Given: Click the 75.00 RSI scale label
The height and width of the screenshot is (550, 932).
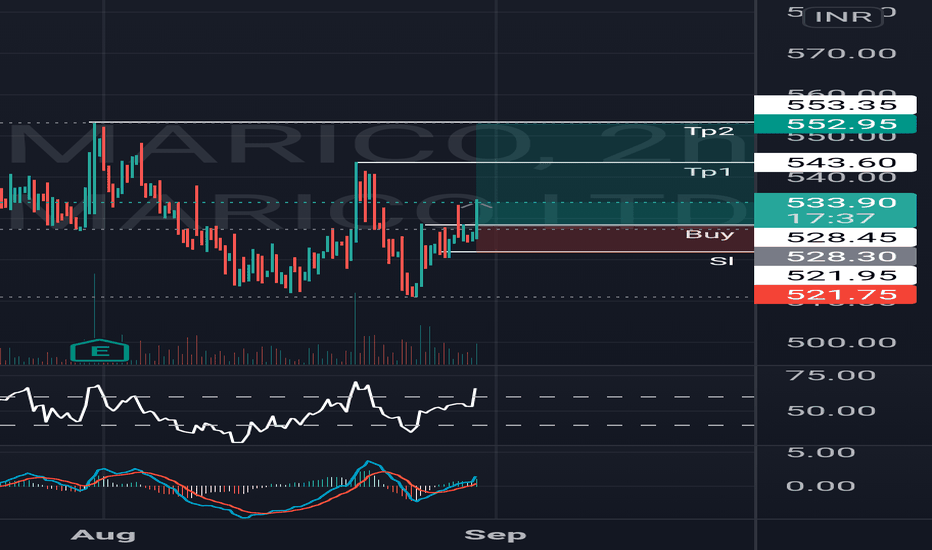Looking at the screenshot, I should pos(831,375).
